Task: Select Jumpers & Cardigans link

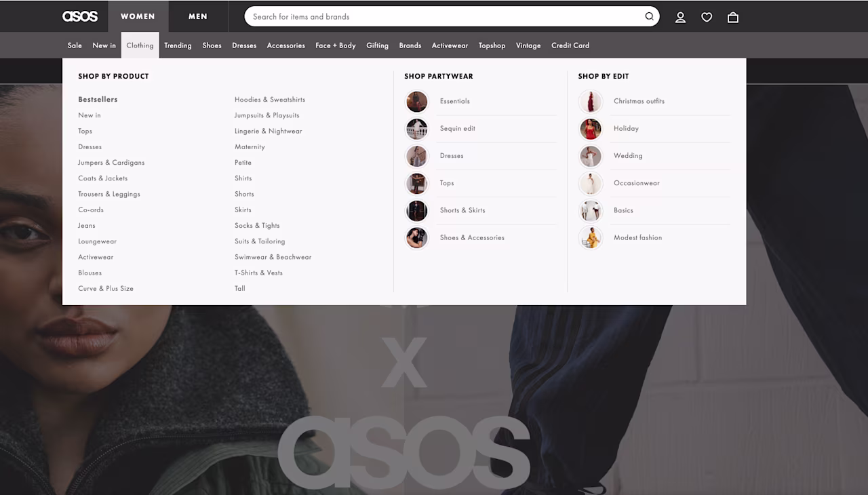Action: point(111,163)
